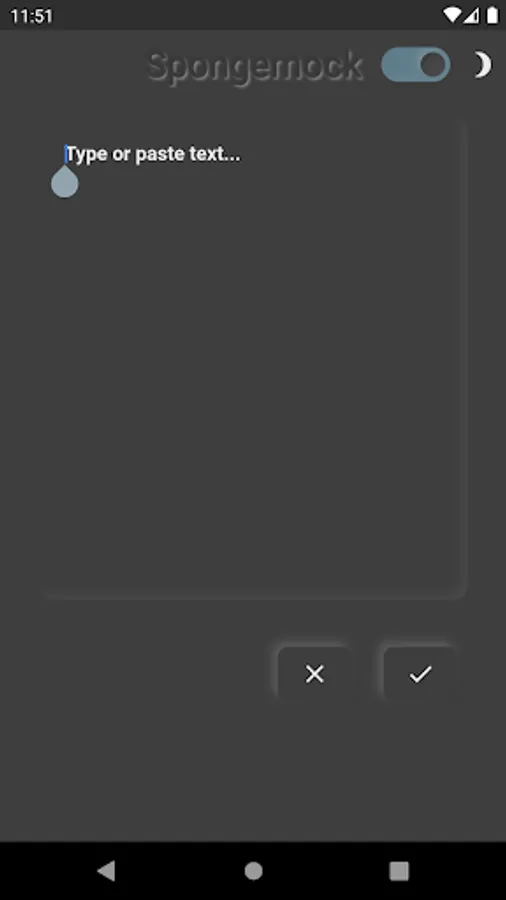The height and width of the screenshot is (900, 506).
Task: Confirm with the checkmark button
Action: [420, 674]
